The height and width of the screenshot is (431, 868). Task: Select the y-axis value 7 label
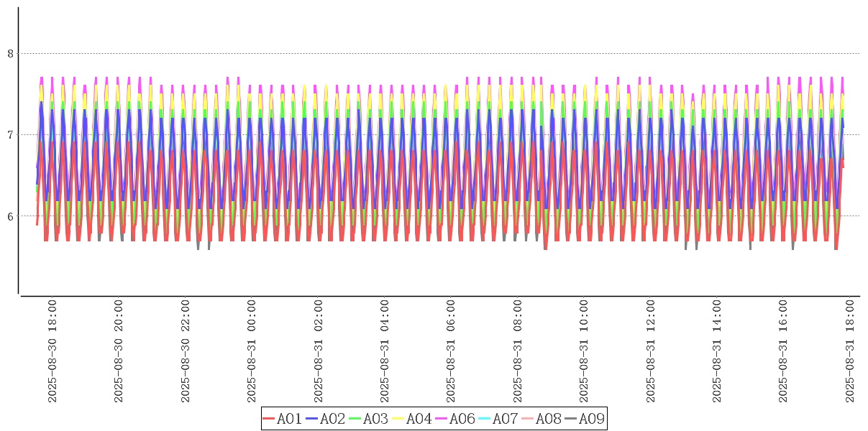10,134
